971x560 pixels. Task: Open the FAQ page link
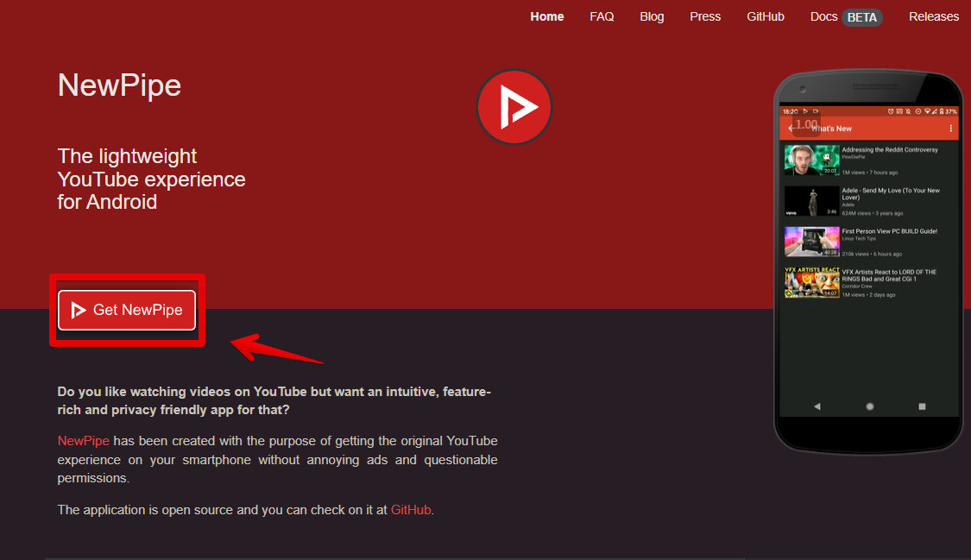[x=602, y=16]
